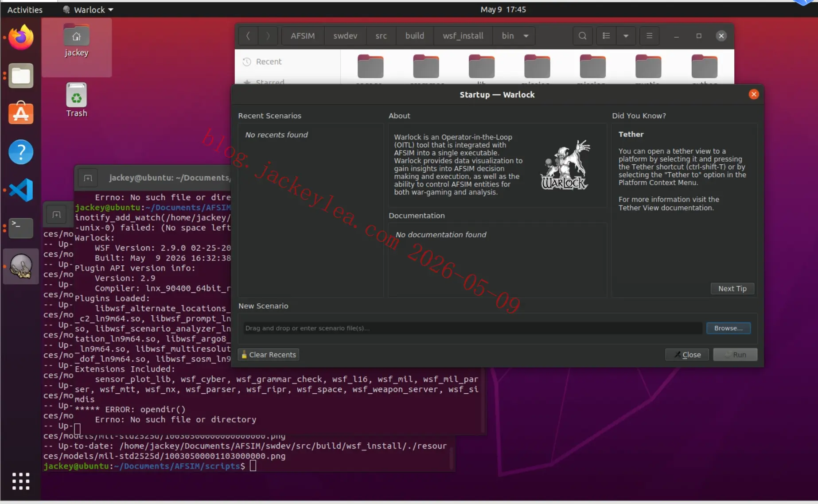The image size is (818, 504).
Task: Click Clear Recents button
Action: 269,355
